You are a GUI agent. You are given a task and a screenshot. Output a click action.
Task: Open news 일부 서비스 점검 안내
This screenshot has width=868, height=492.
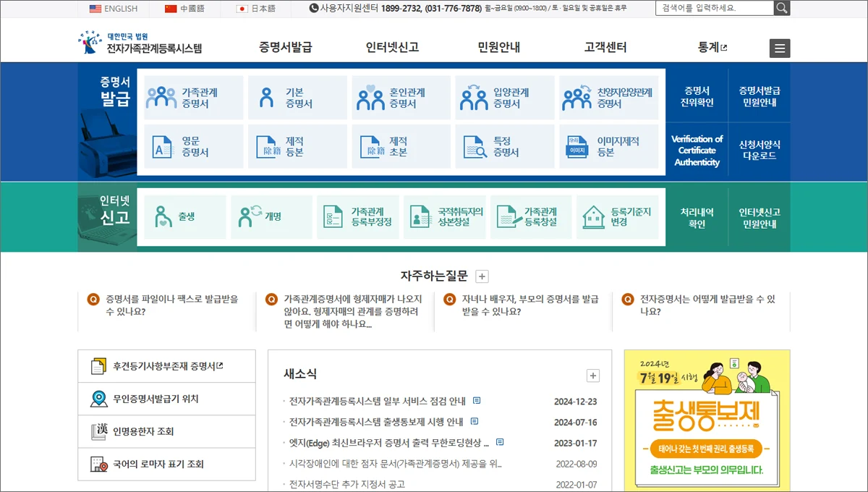coord(378,402)
